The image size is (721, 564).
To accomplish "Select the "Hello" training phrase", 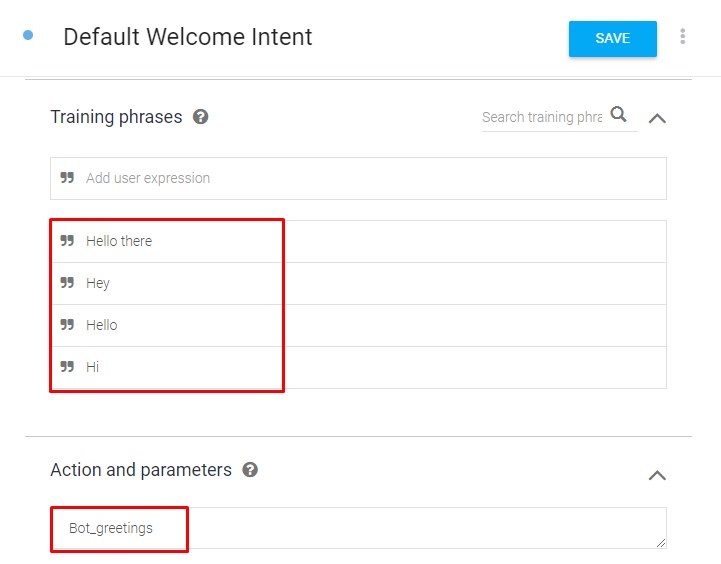I will pos(102,325).
